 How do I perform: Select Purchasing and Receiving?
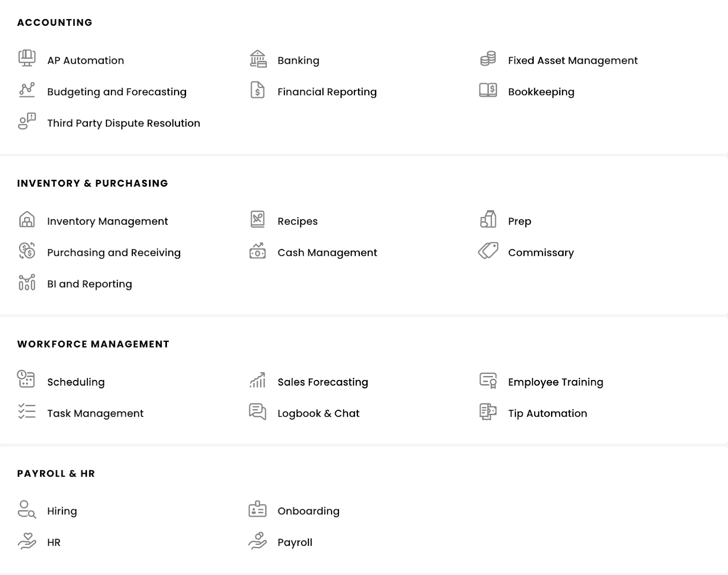point(114,253)
